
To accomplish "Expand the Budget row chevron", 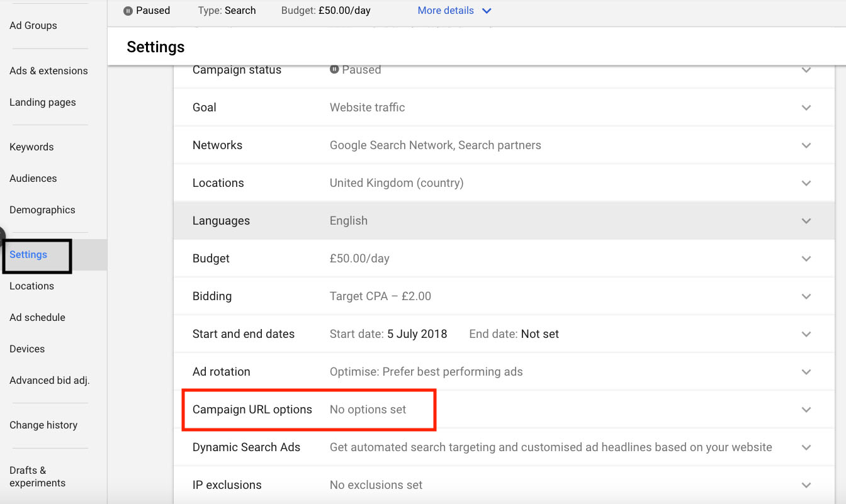I will click(x=806, y=259).
